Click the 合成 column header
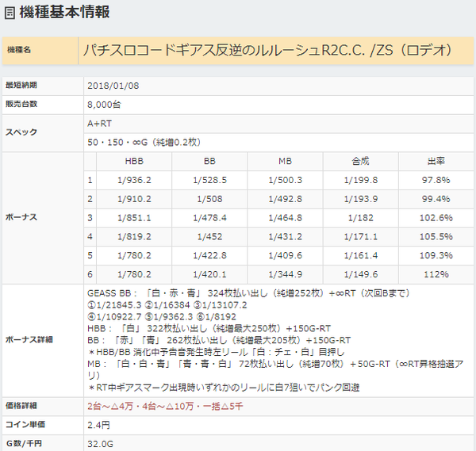The height and width of the screenshot is (451, 476). [361, 161]
